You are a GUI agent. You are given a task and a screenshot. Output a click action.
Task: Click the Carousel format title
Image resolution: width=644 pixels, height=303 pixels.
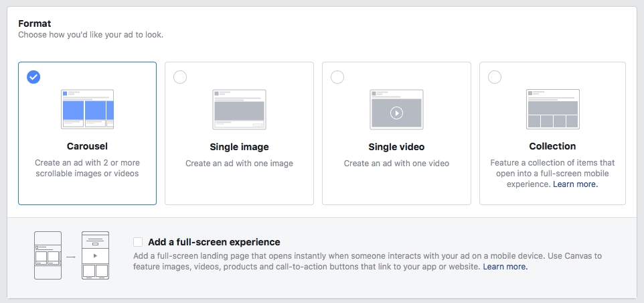click(x=87, y=146)
